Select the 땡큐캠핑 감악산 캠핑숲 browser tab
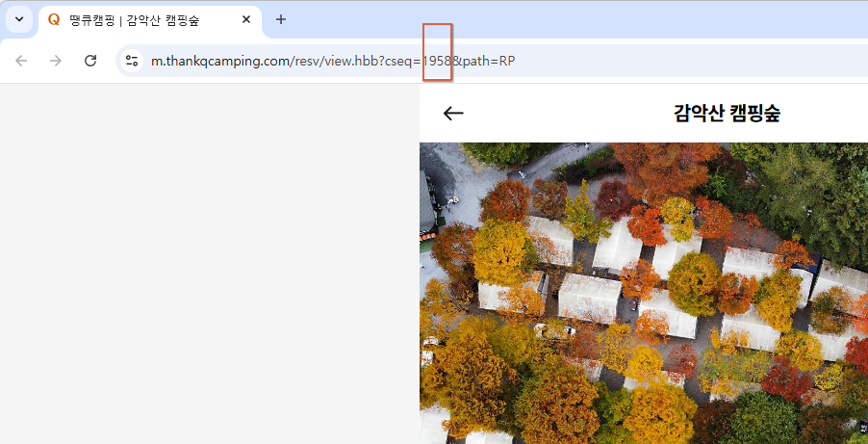The width and height of the screenshot is (868, 444). pos(149,20)
